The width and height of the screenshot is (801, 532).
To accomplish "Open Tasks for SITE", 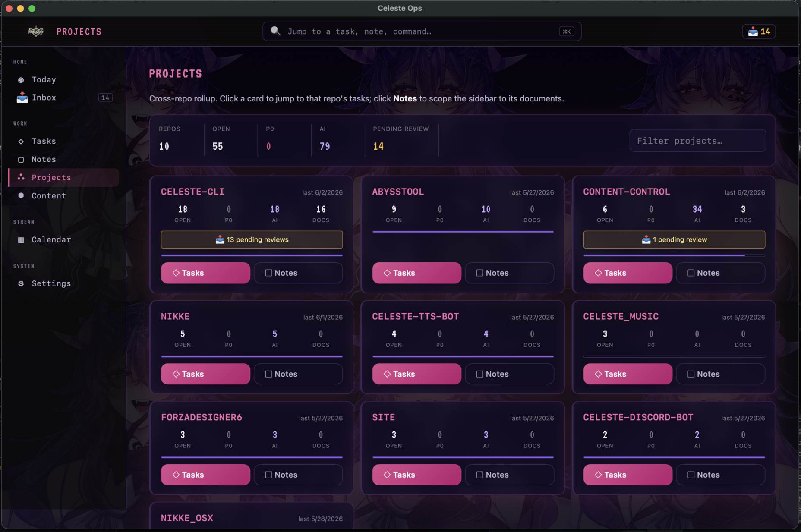I will [x=416, y=475].
